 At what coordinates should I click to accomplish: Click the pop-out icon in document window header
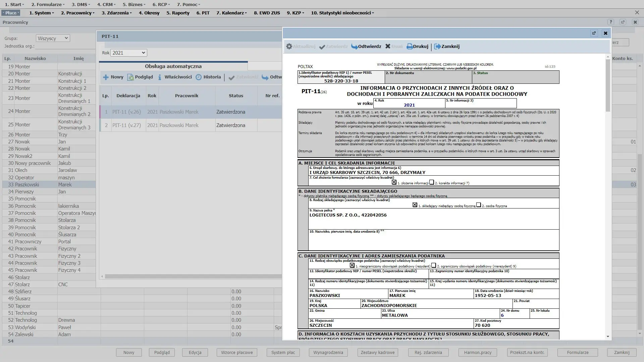pyautogui.click(x=594, y=33)
